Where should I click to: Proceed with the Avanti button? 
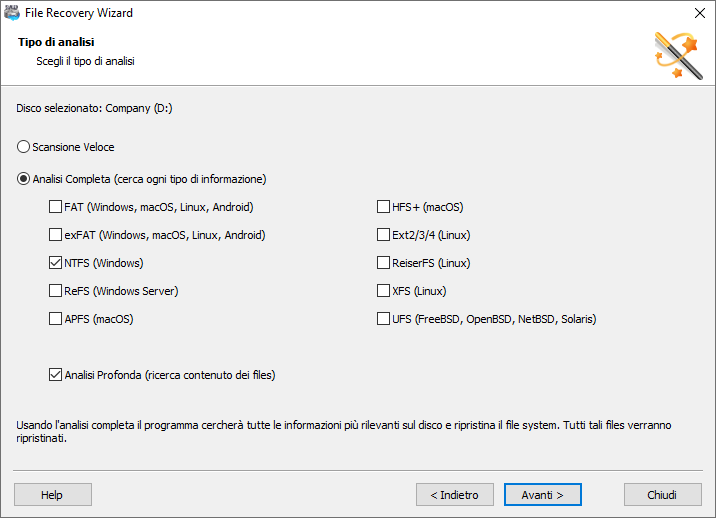pos(542,495)
